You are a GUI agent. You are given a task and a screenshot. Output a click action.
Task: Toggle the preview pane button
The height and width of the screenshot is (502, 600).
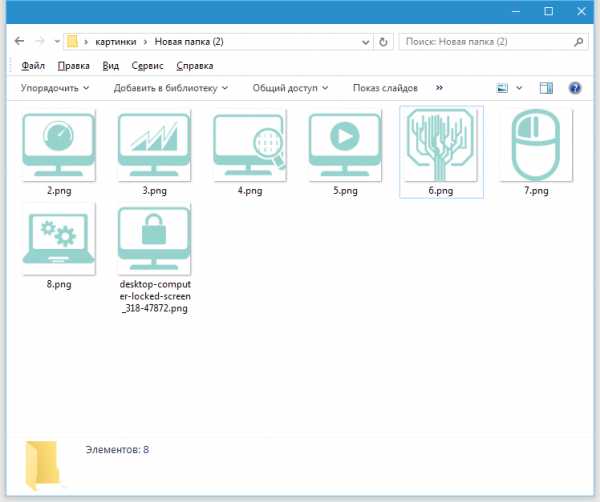click(x=546, y=88)
